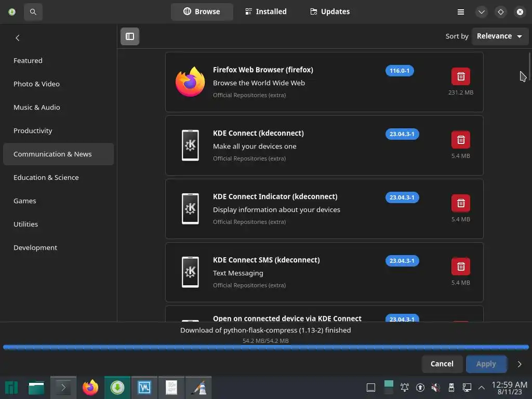Click KDE Connect SMS phone icon

click(190, 272)
